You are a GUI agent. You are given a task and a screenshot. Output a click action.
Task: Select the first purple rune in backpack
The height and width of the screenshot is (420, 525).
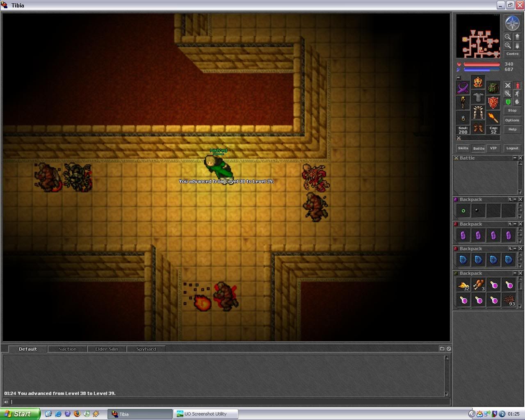463,235
